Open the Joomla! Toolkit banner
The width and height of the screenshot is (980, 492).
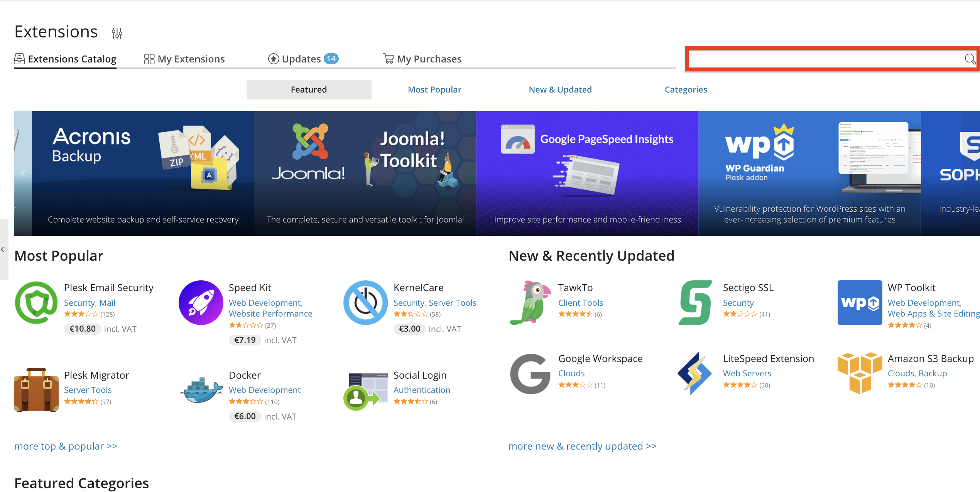tap(365, 173)
